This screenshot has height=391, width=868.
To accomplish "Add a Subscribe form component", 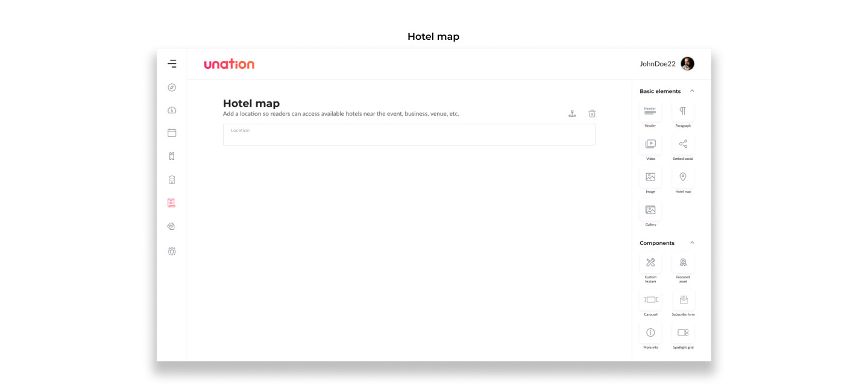I will point(683,300).
